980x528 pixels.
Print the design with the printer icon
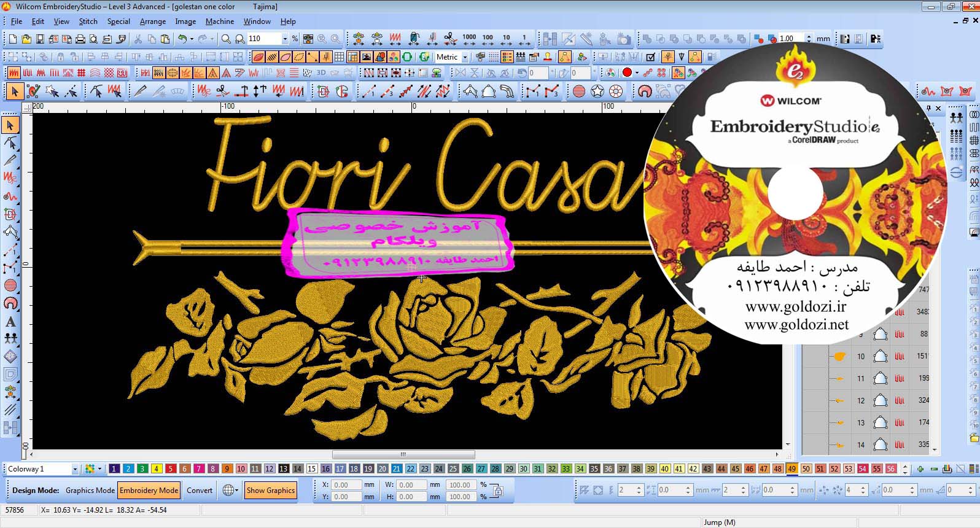click(80, 39)
